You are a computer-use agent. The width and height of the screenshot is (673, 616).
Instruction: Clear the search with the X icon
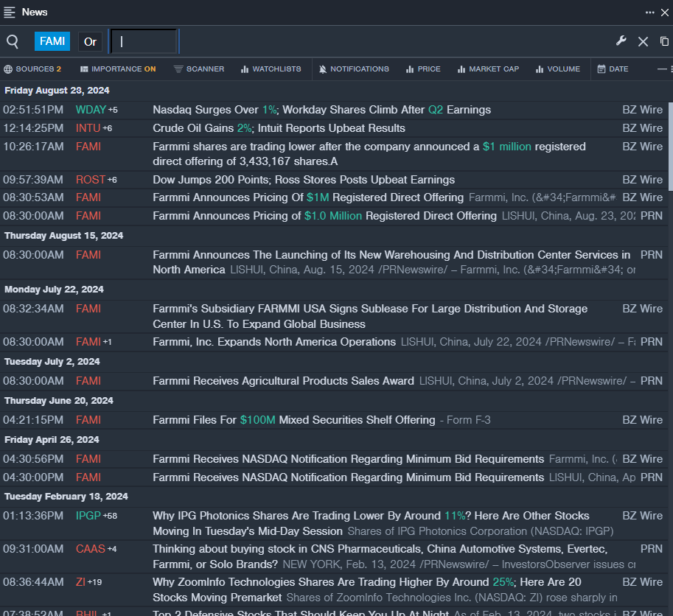point(643,42)
